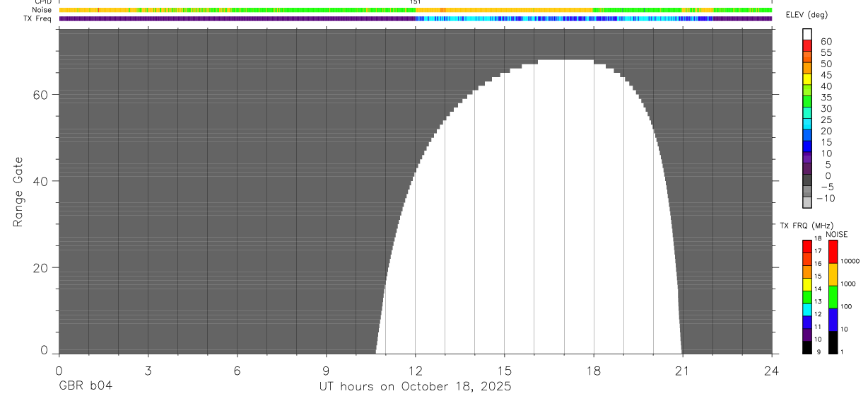868x401 pixels.
Task: Select the red swatch in TX FRQ bar
Action: (807, 246)
